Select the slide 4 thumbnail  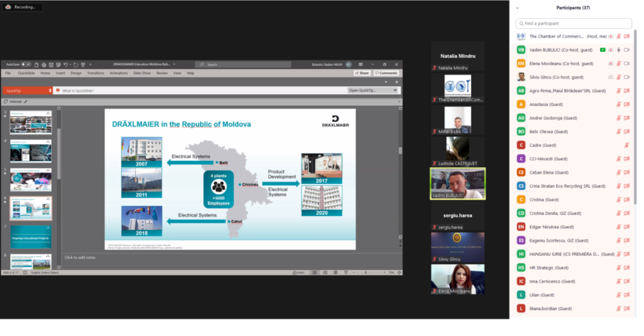[31, 151]
